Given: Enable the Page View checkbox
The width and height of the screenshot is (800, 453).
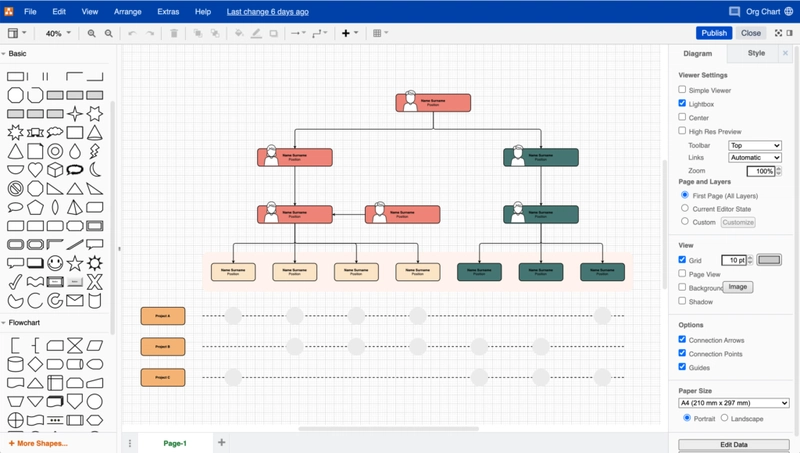Looking at the screenshot, I should coord(682,273).
